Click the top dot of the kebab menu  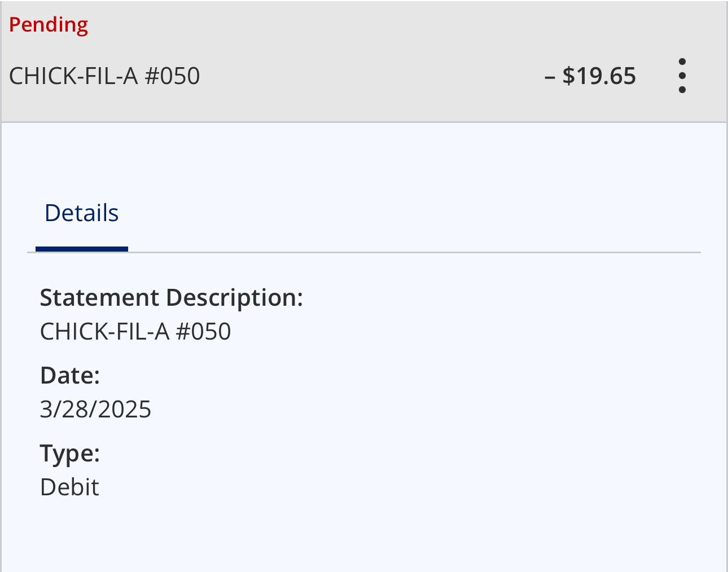682,61
